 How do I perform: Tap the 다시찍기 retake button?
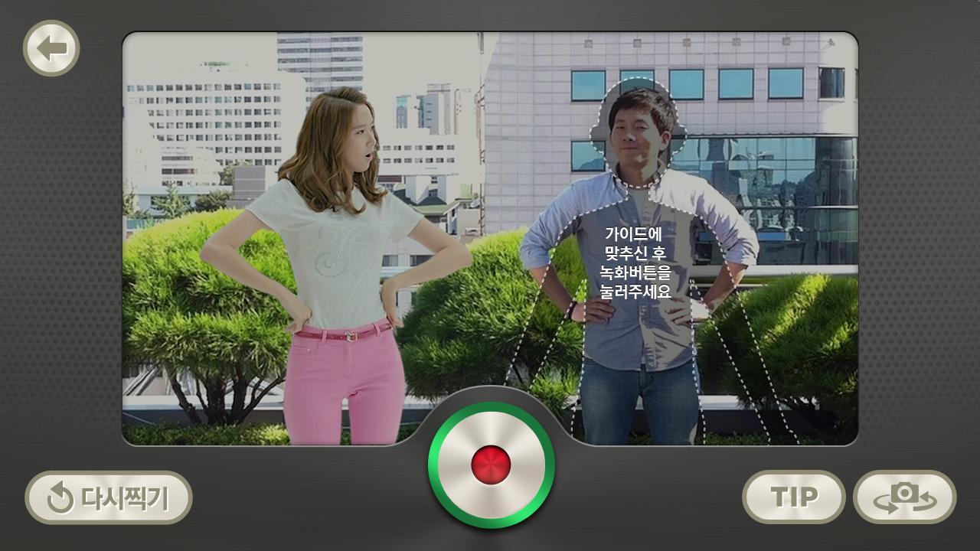click(x=109, y=497)
